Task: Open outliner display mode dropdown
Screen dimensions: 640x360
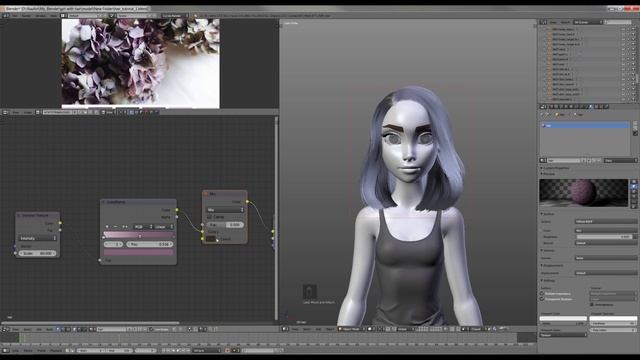Action: (588, 22)
